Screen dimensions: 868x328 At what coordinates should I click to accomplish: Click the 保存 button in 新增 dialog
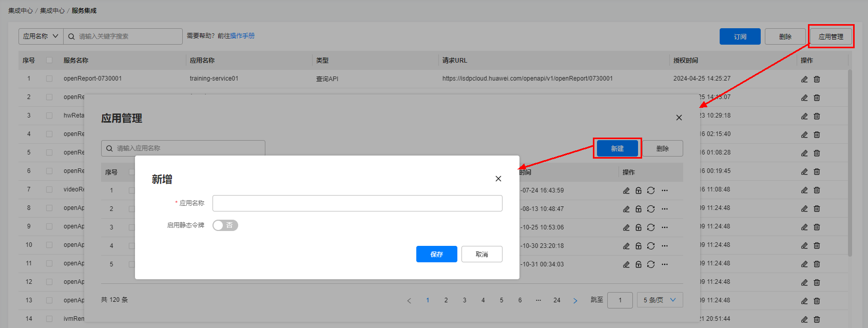point(436,254)
